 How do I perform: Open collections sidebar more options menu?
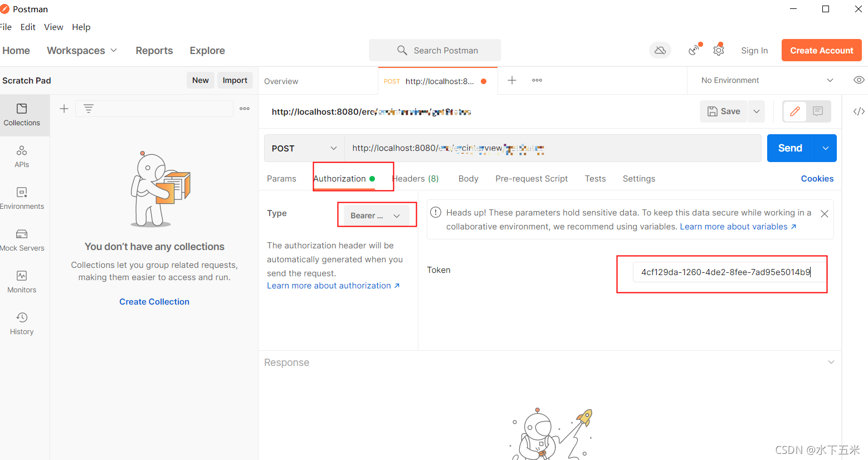click(245, 109)
